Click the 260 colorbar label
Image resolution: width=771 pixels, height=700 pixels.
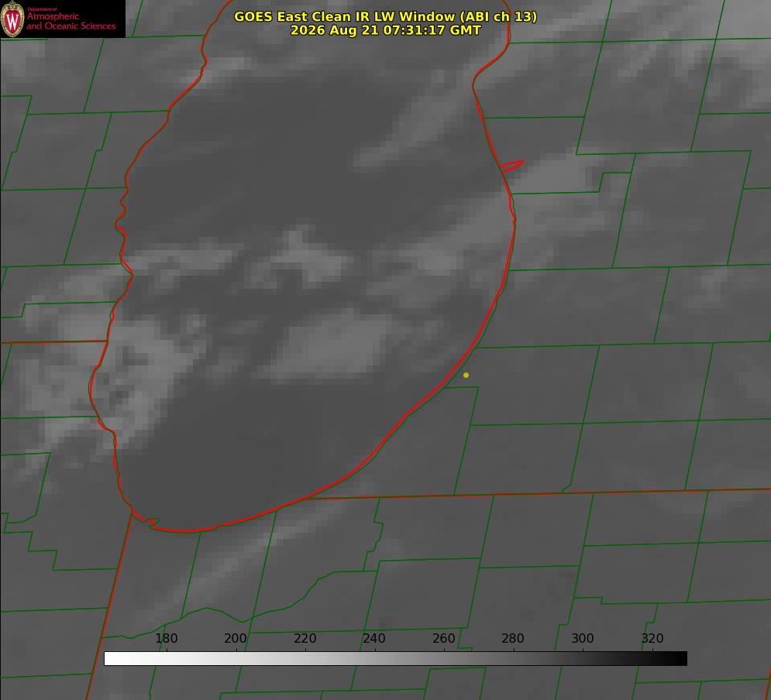[443, 638]
